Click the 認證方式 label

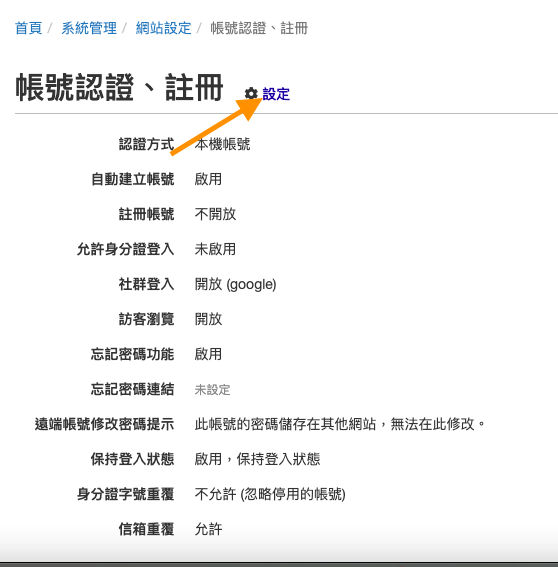146,144
